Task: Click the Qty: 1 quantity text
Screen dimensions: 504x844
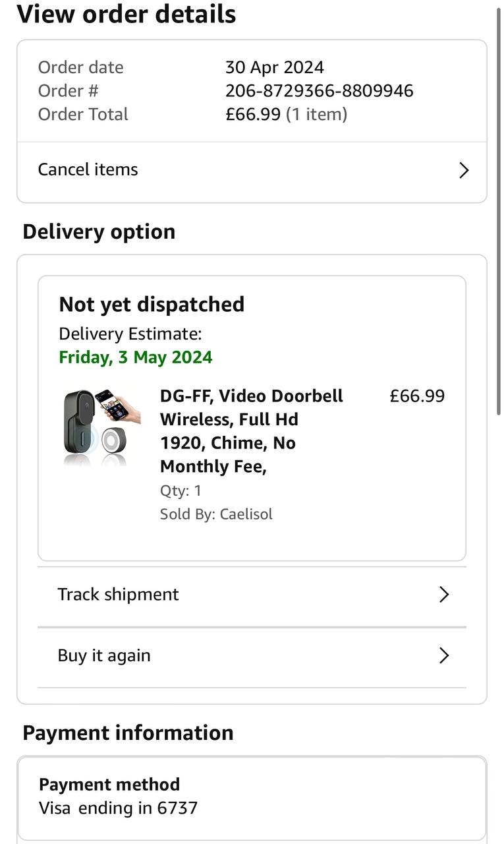Action: [181, 491]
